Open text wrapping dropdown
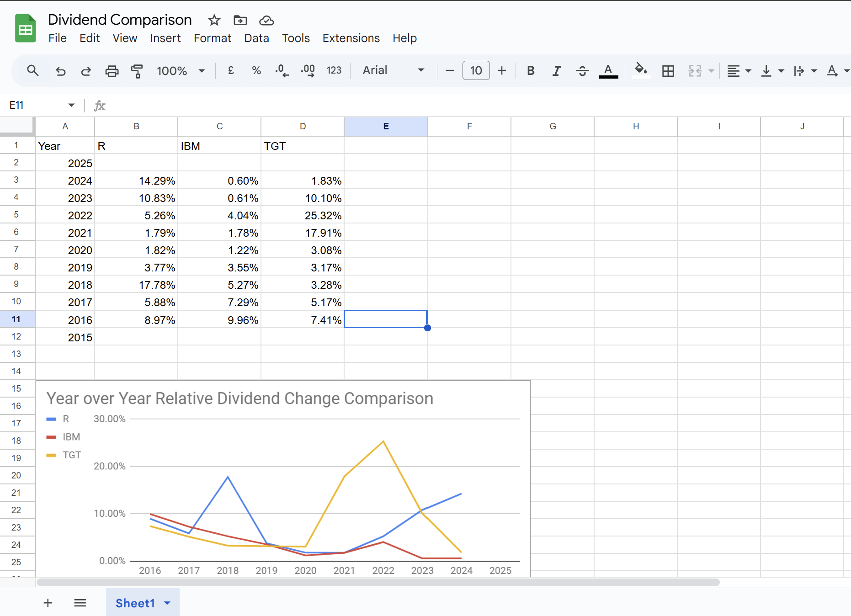 click(x=805, y=71)
